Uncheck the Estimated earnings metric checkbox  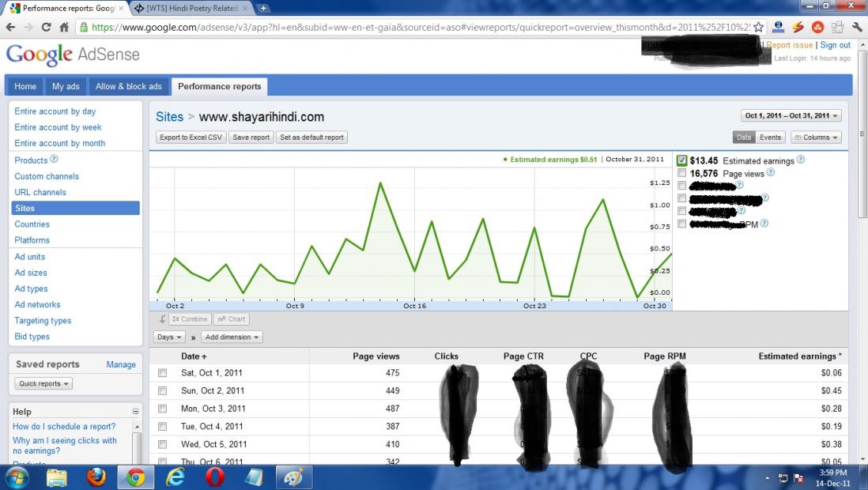pos(682,160)
